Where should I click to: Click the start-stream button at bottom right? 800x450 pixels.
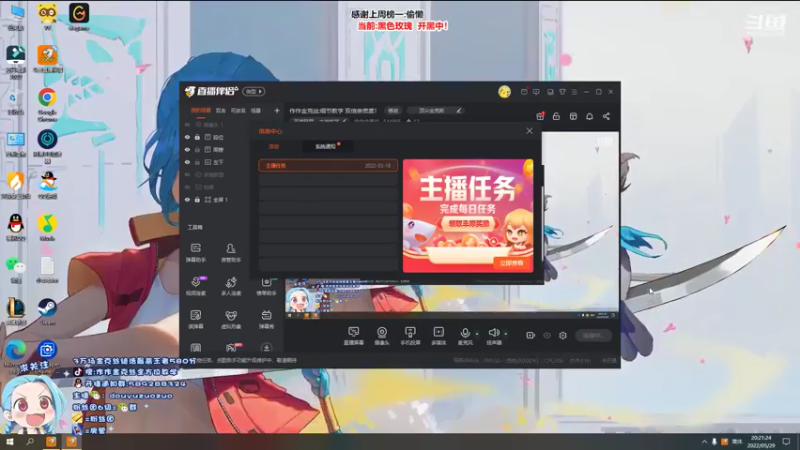(593, 335)
